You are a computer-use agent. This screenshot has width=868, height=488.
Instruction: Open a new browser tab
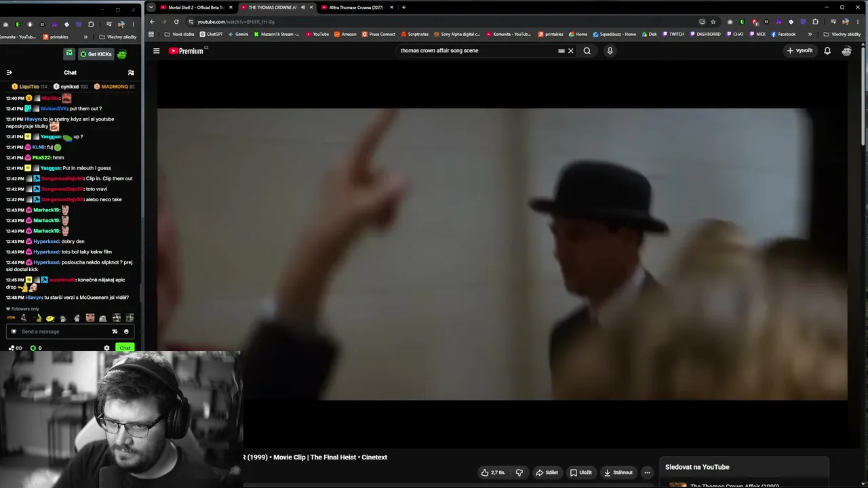[403, 7]
